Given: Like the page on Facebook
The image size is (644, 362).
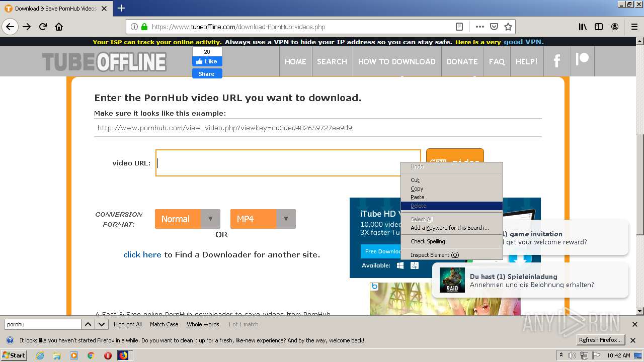Looking at the screenshot, I should coord(207,61).
